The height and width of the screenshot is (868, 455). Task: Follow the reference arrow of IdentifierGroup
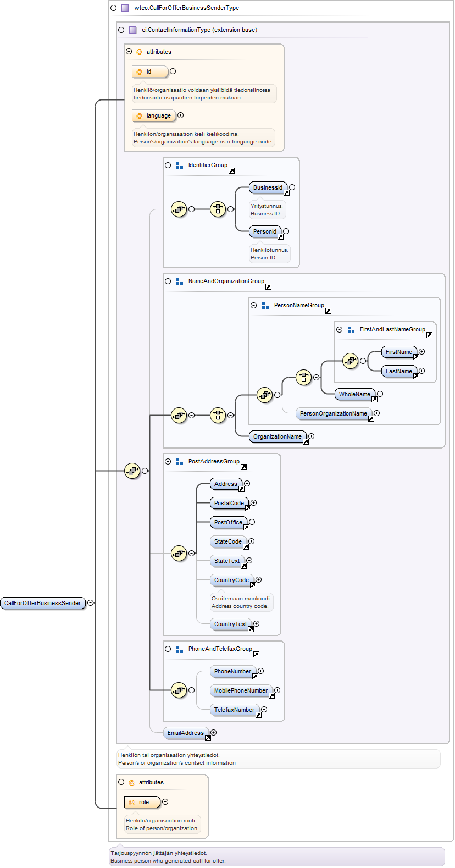pos(232,171)
